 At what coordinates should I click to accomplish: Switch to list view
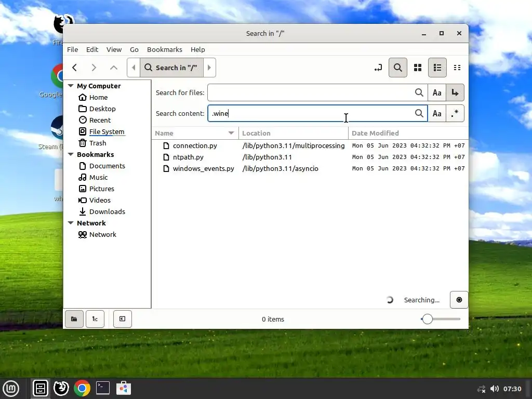pos(437,68)
